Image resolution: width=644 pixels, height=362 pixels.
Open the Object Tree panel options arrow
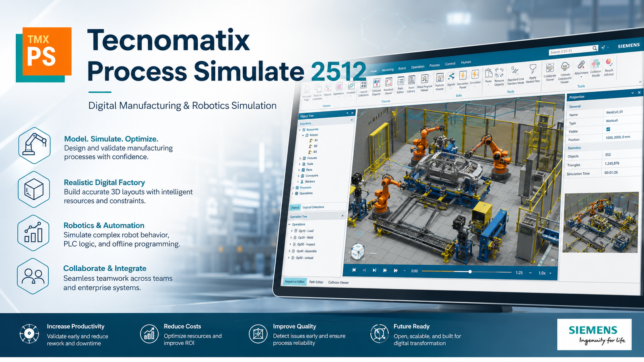click(347, 113)
